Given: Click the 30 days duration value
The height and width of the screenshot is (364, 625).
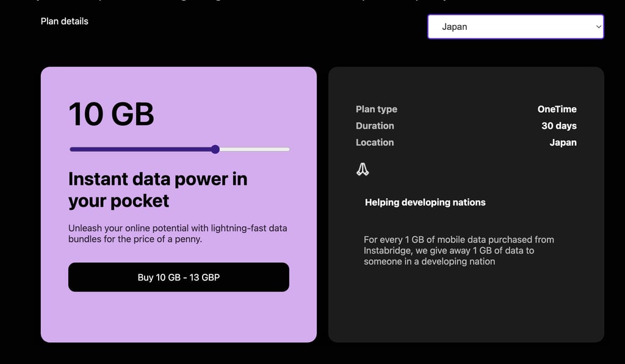Looking at the screenshot, I should (x=559, y=126).
